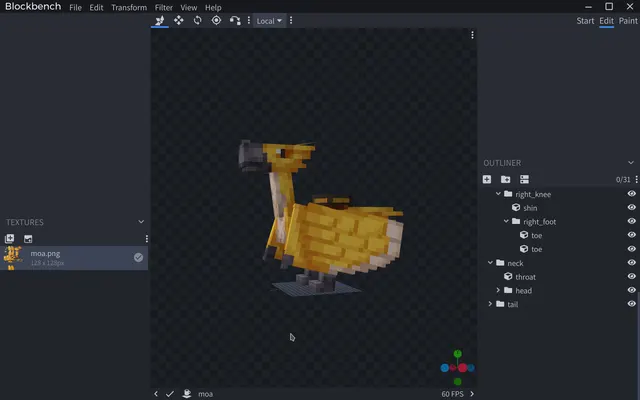
Task: Select the neck group row
Action: click(x=559, y=262)
